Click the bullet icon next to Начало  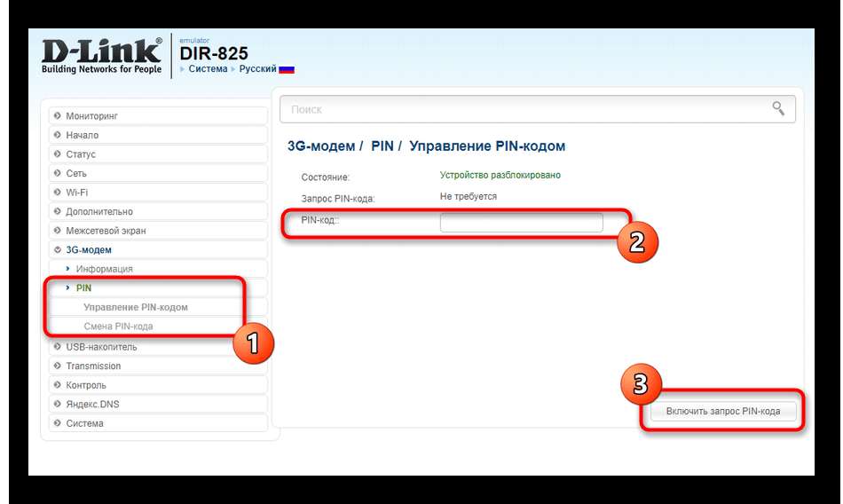[x=58, y=135]
